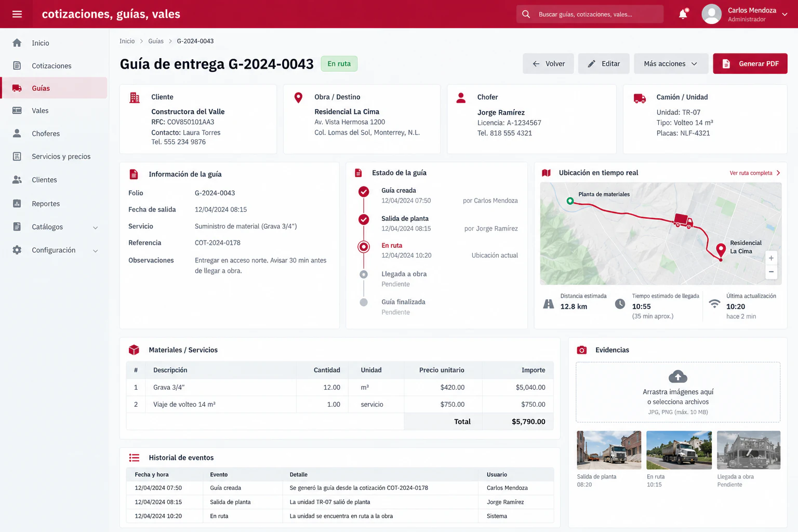Go back with the Volver button
Viewport: 798px width, 532px height.
click(x=548, y=63)
